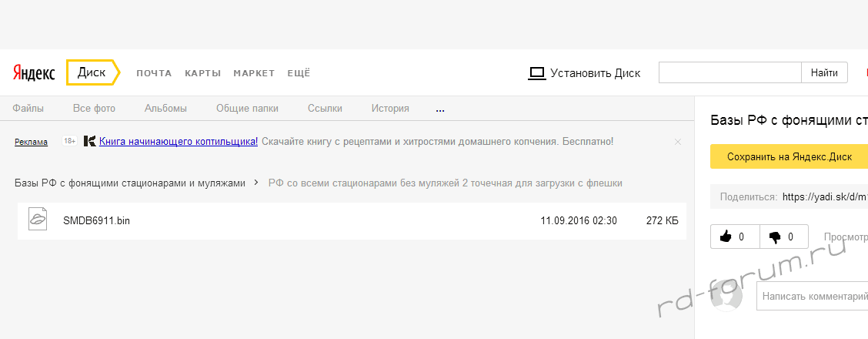Screen dimensions: 868x339
Task: Switch to the Альбомы tab
Action: pos(165,109)
